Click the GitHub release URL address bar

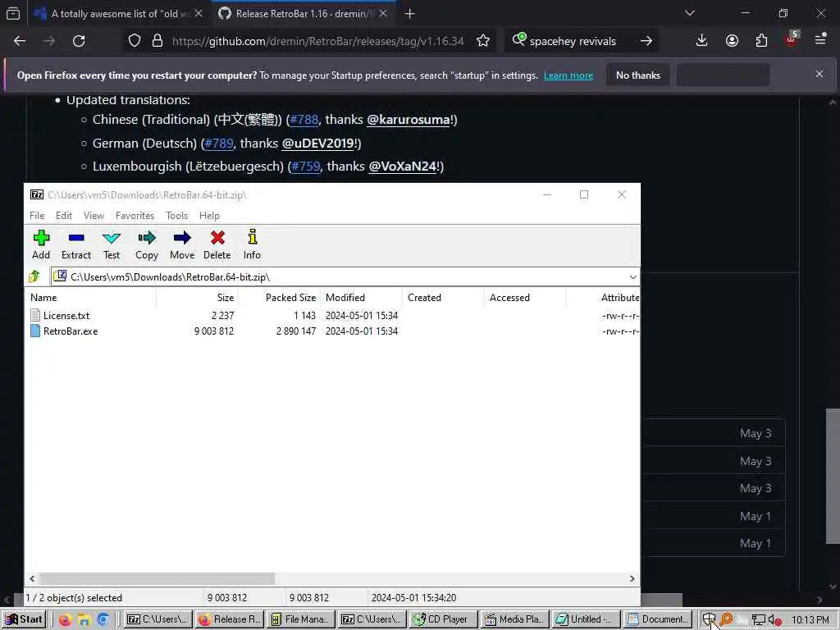coord(318,41)
